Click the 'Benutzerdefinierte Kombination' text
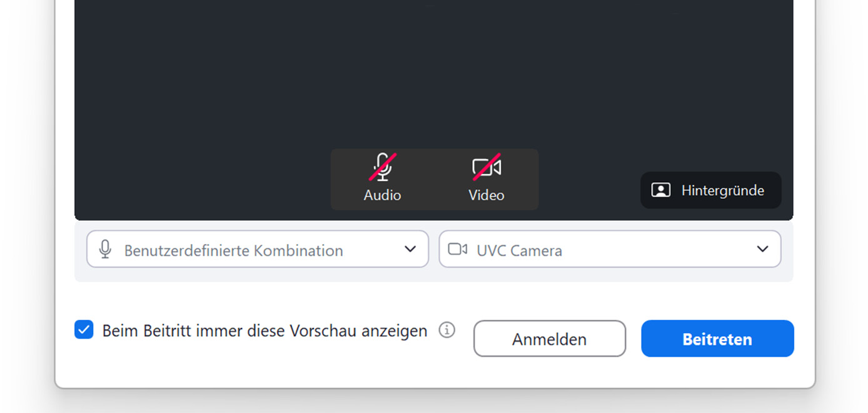Viewport: 868px width, 413px height. click(x=233, y=251)
